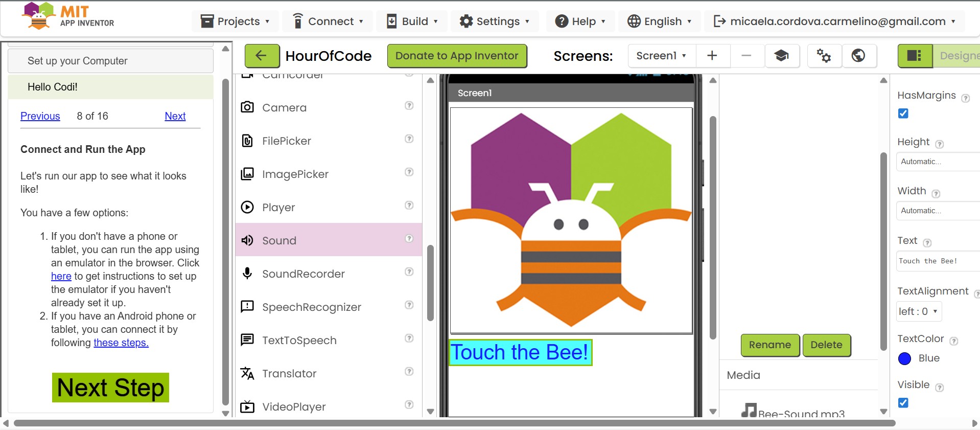Open help for the Translator component
Viewport: 980px width, 430px height.
pyautogui.click(x=409, y=372)
